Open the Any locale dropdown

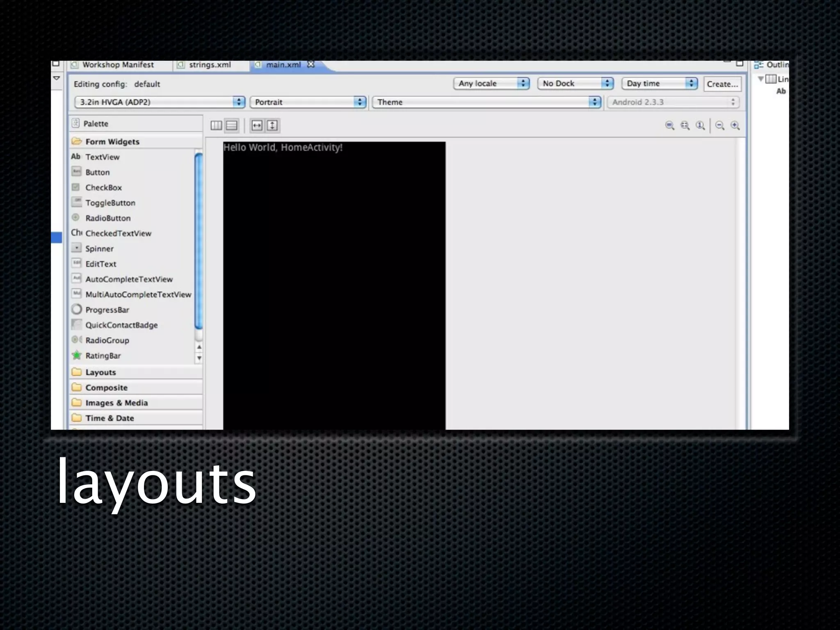pyautogui.click(x=491, y=84)
